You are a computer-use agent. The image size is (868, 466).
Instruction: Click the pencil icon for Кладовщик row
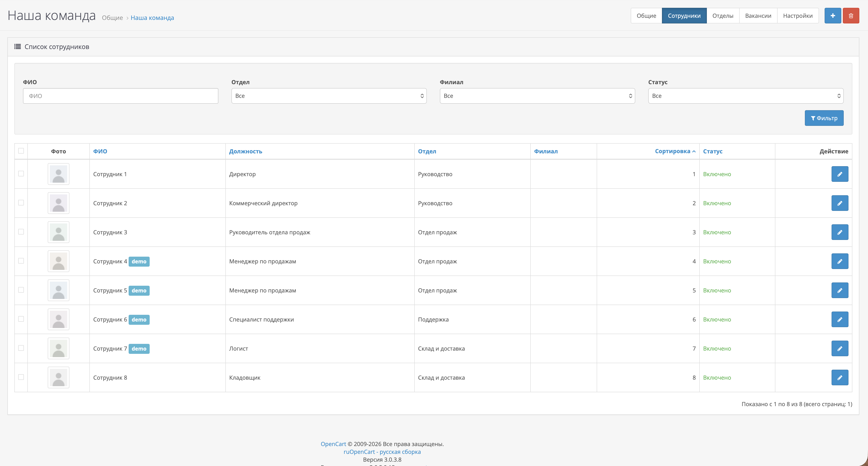(840, 377)
